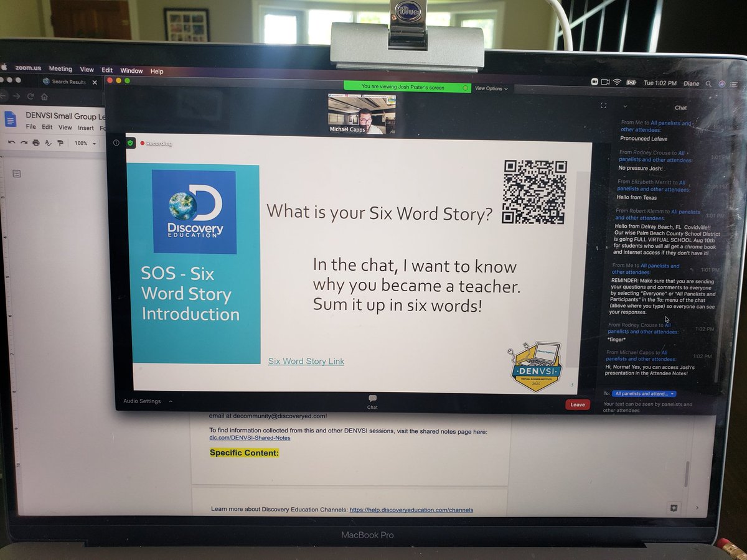Click the Tue 1:02 PM clock
747x560 pixels.
click(x=660, y=83)
